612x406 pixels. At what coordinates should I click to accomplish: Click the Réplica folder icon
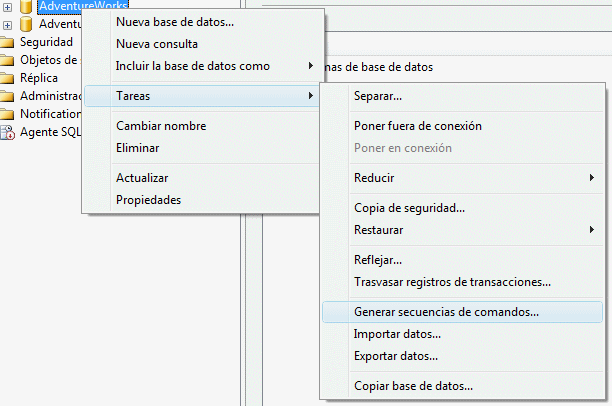point(7,78)
